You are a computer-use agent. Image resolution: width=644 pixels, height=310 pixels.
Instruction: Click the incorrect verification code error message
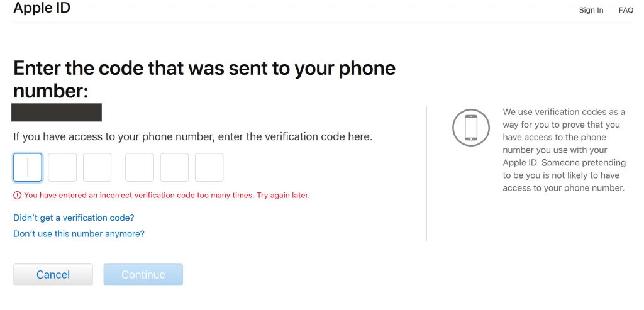coord(167,196)
